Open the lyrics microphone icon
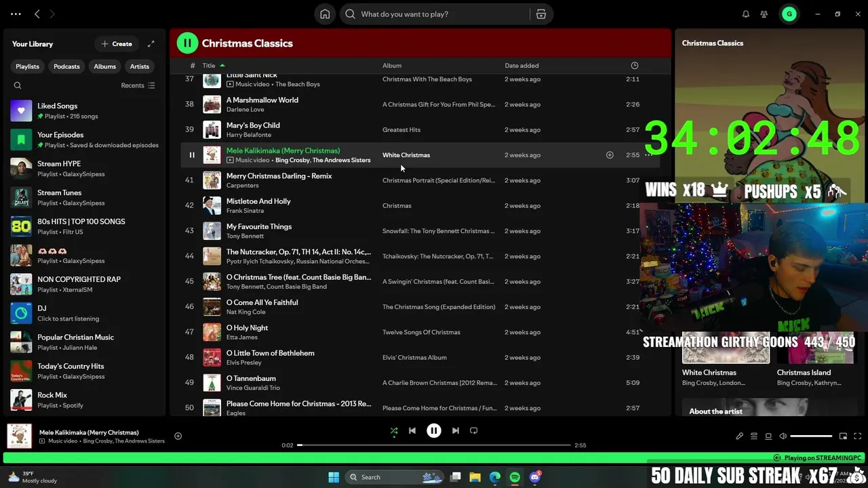 pyautogui.click(x=739, y=436)
